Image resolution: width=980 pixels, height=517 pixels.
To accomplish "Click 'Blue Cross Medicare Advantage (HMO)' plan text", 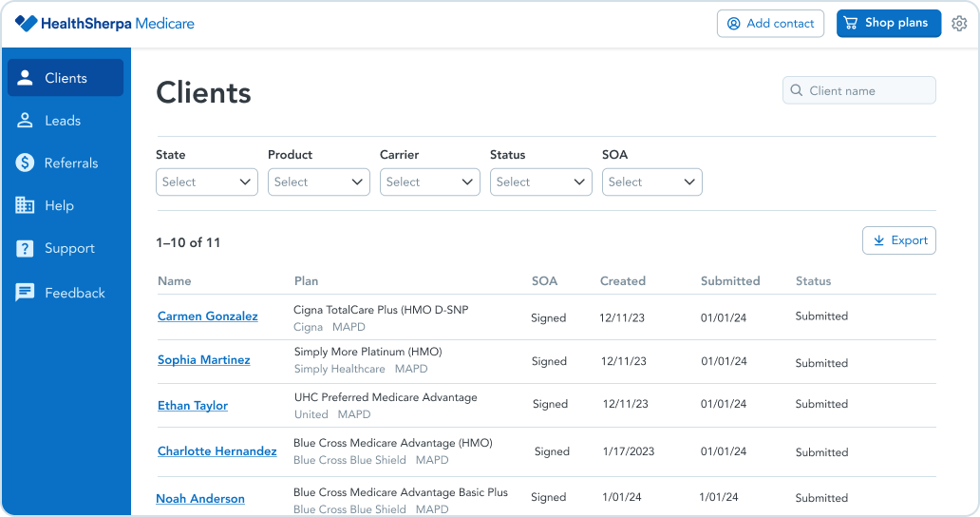I will tap(393, 443).
